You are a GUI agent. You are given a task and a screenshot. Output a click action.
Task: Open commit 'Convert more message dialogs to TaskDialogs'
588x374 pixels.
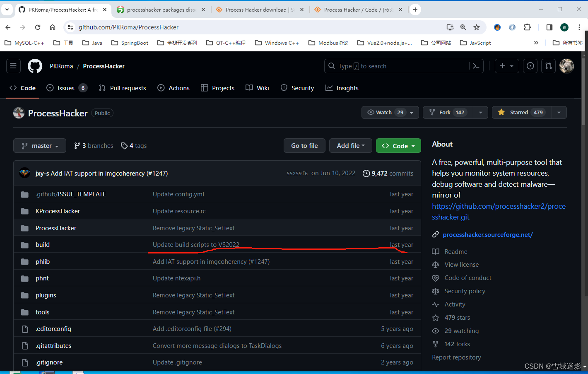[x=217, y=346]
